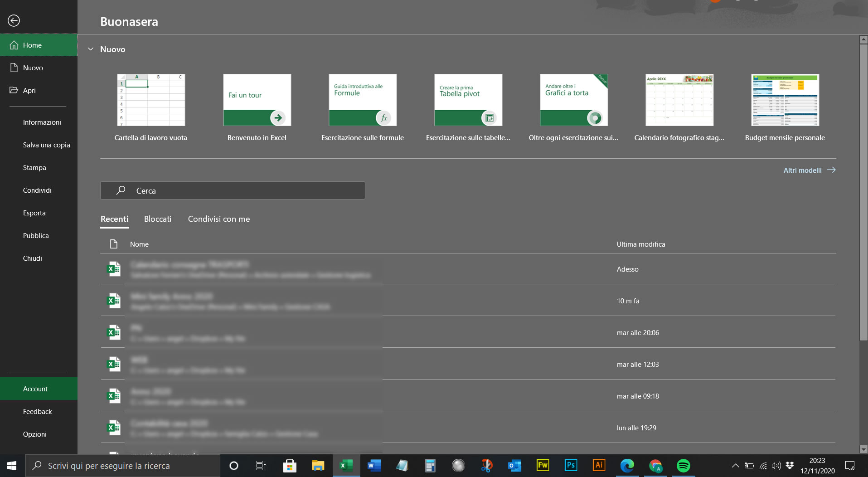Screen dimensions: 868x477
Task: Open Task View icon
Action: click(261, 466)
